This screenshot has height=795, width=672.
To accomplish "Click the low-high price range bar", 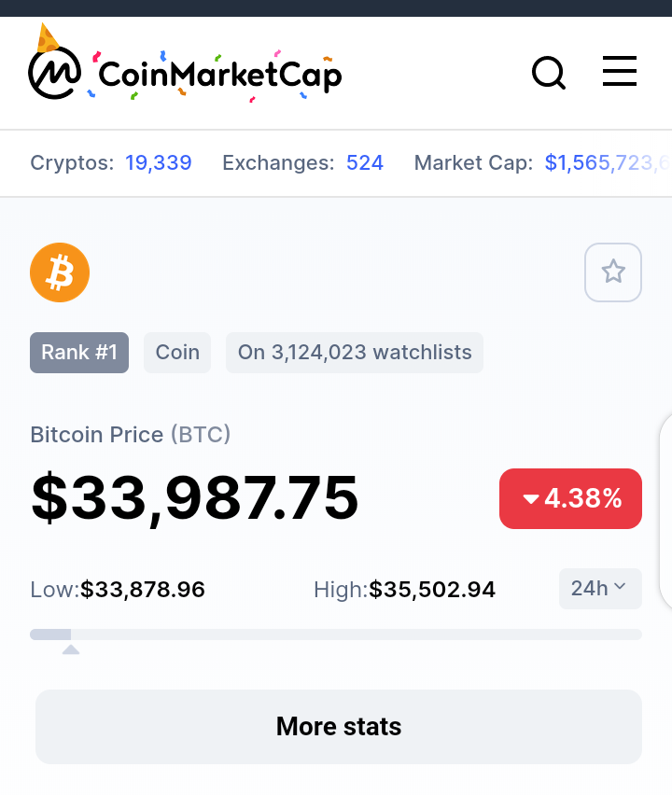I will coord(336,635).
